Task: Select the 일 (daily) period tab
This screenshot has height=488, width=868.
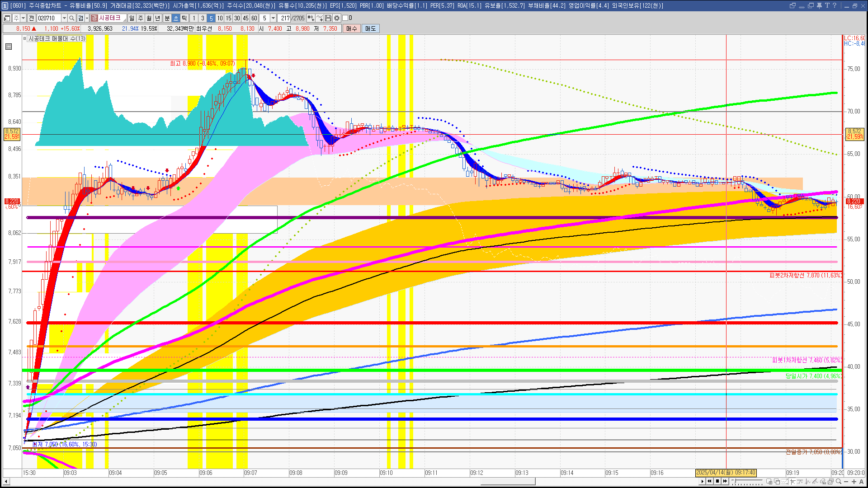Action: 132,18
